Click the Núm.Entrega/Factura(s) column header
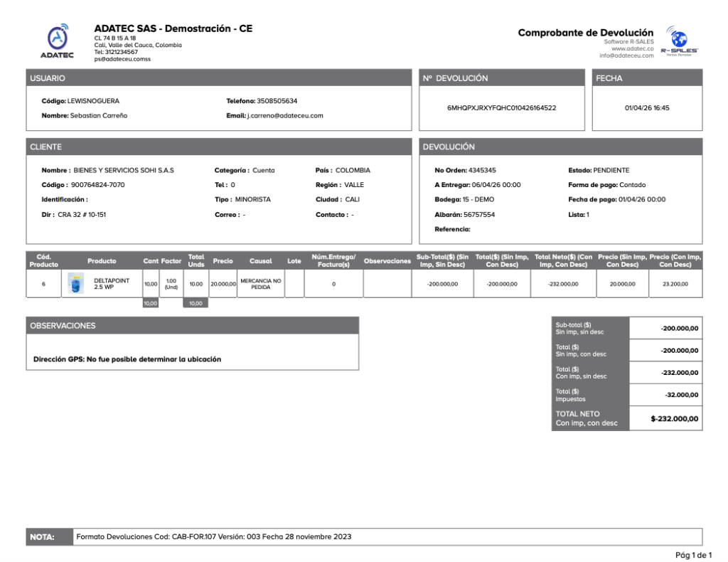 333,260
